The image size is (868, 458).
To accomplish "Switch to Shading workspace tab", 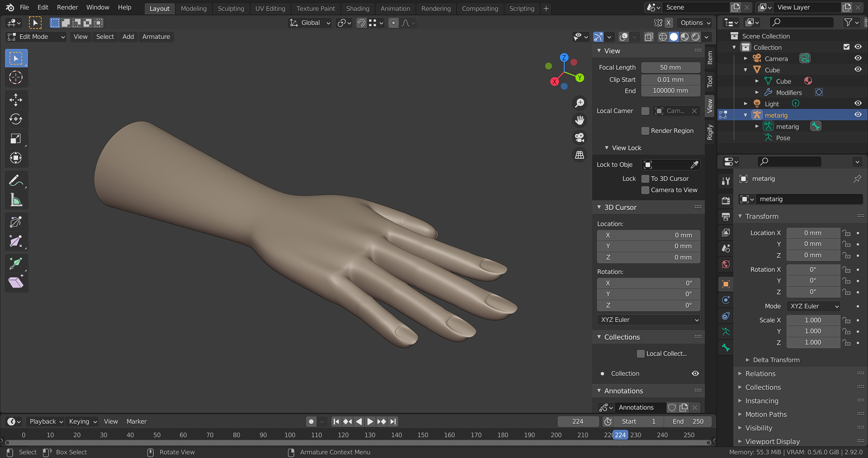I will 358,9.
